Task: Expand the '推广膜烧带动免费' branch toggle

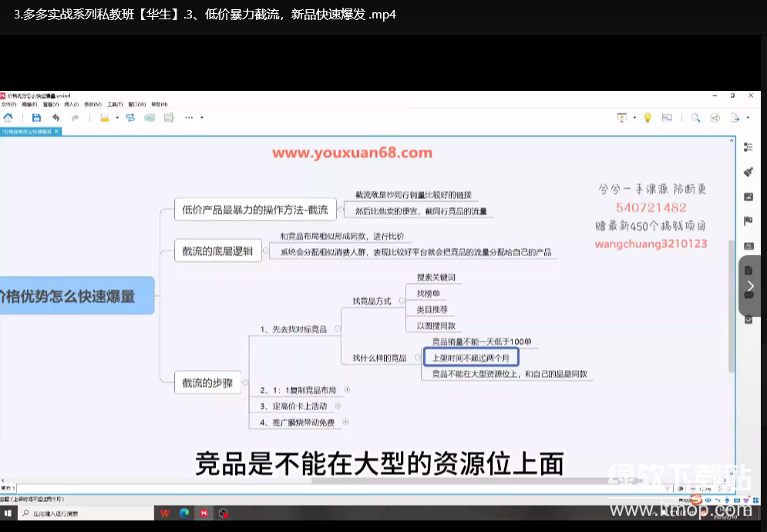Action: [345, 422]
